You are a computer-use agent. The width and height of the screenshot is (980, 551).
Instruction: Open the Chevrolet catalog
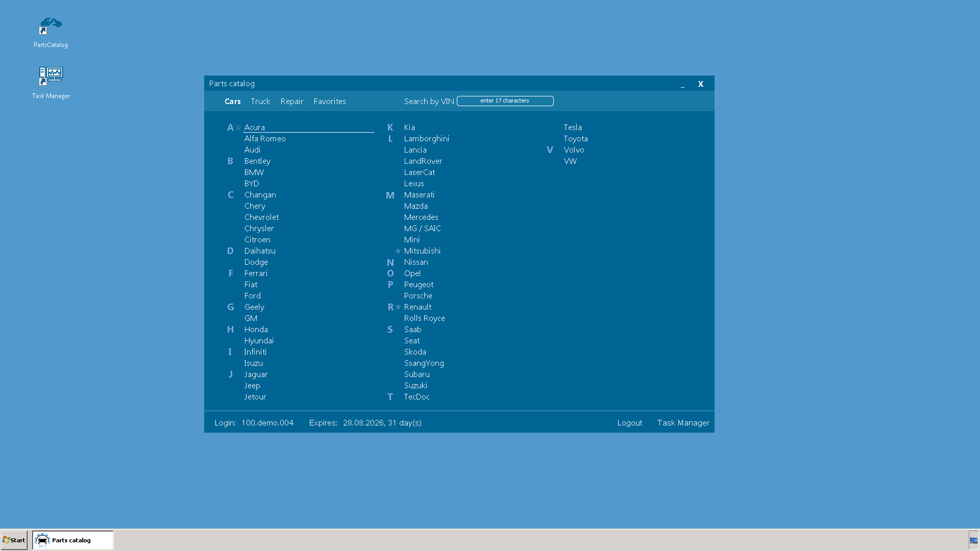coord(261,217)
